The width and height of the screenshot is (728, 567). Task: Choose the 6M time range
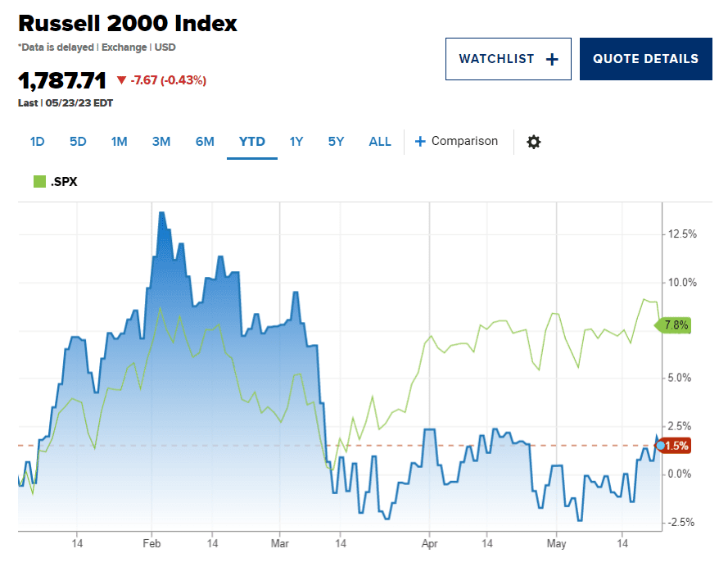tap(205, 142)
